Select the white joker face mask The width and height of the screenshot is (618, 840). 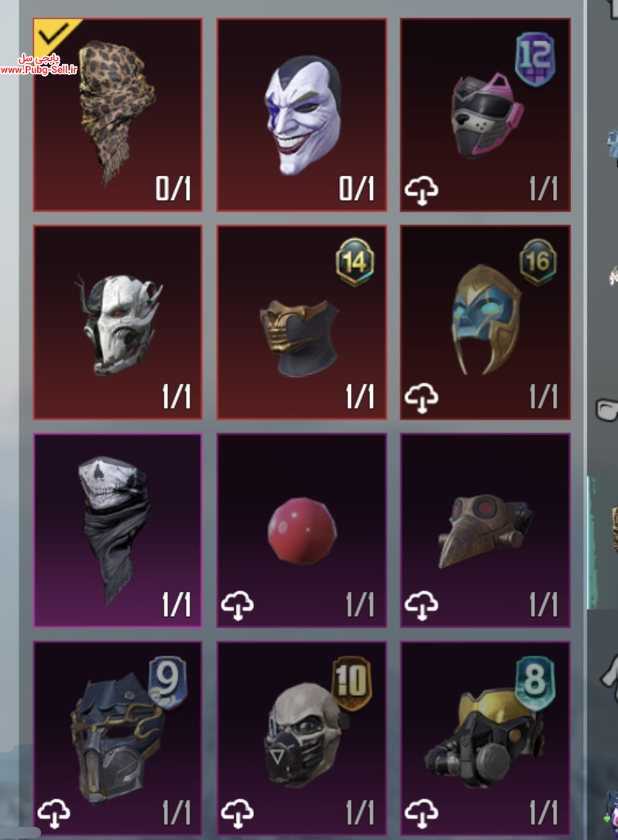[301, 115]
